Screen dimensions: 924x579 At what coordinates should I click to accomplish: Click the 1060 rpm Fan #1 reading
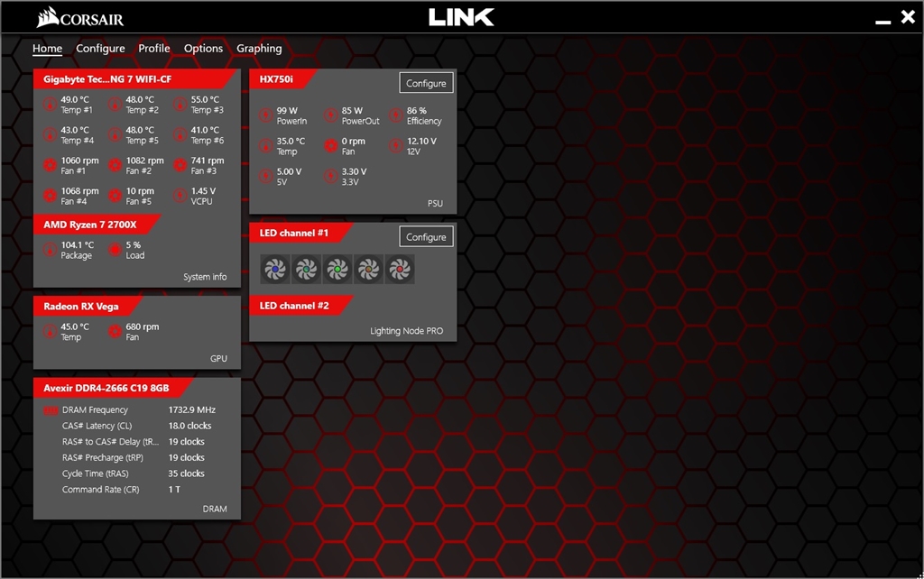tap(79, 161)
